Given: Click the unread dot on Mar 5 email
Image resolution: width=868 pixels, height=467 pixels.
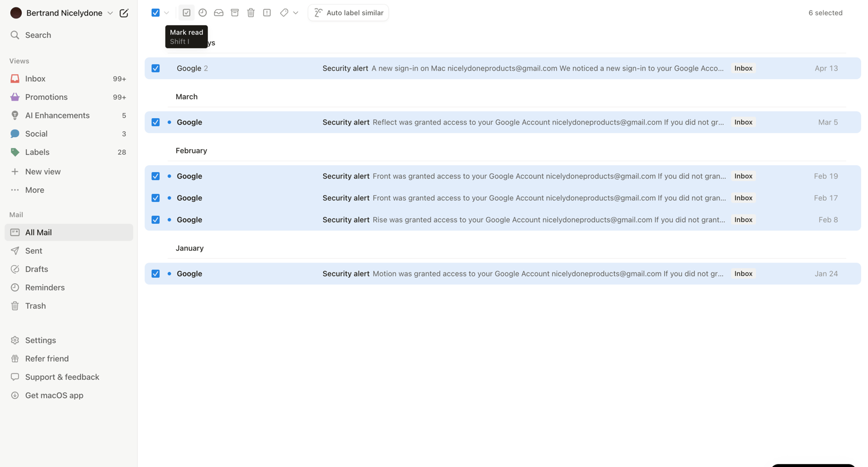Looking at the screenshot, I should (x=169, y=122).
